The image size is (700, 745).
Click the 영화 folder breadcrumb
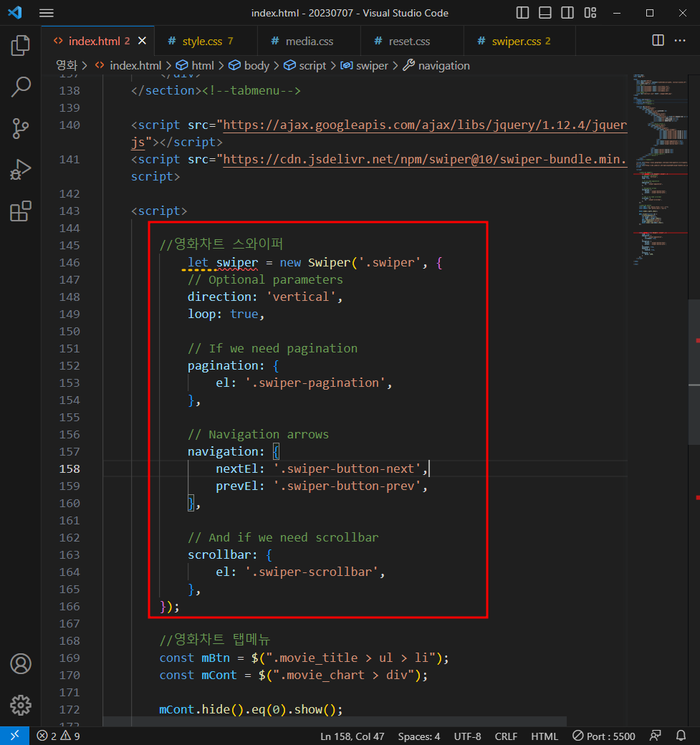67,66
